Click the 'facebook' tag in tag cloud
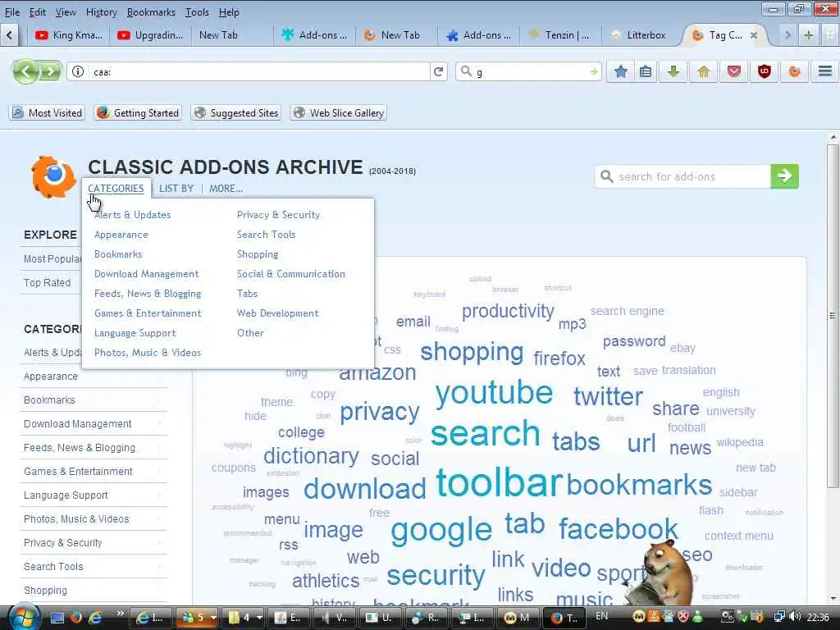Viewport: 840px width, 630px height. (x=619, y=529)
